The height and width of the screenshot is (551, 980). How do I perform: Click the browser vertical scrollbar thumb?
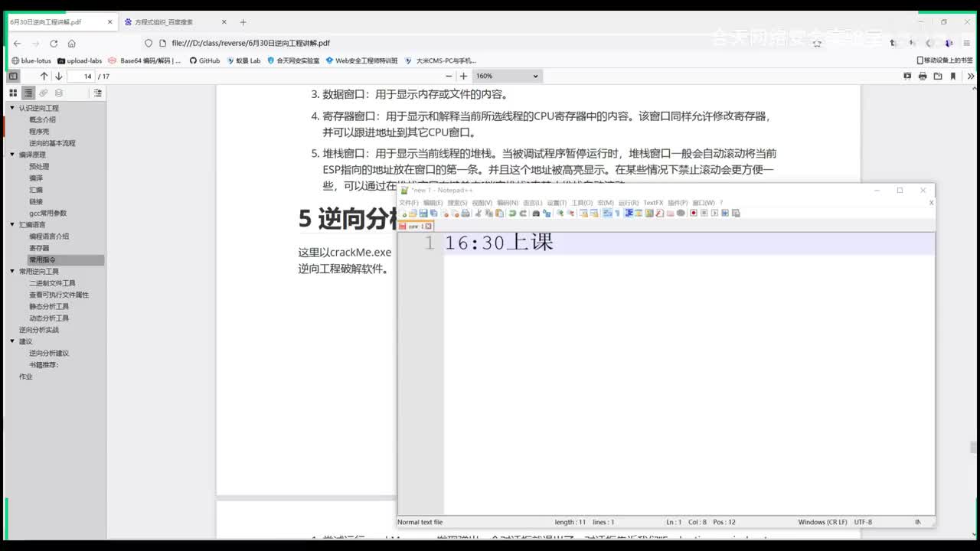[974, 448]
